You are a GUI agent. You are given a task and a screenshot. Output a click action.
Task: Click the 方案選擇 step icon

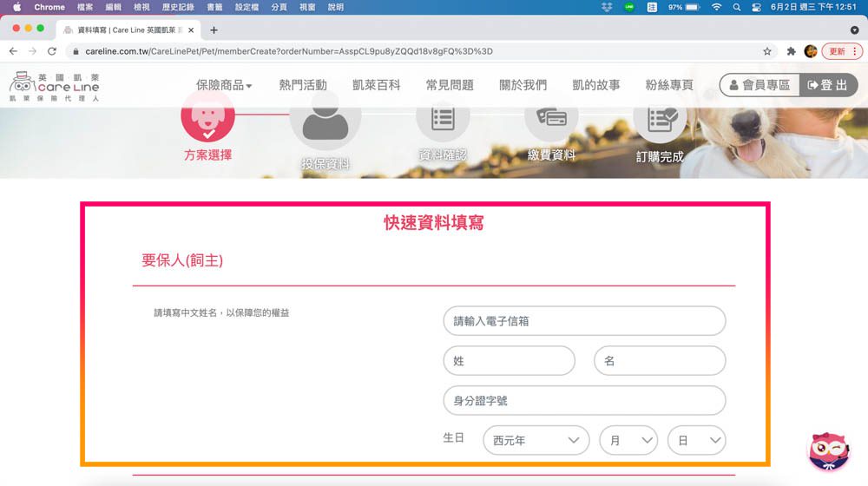click(207, 116)
